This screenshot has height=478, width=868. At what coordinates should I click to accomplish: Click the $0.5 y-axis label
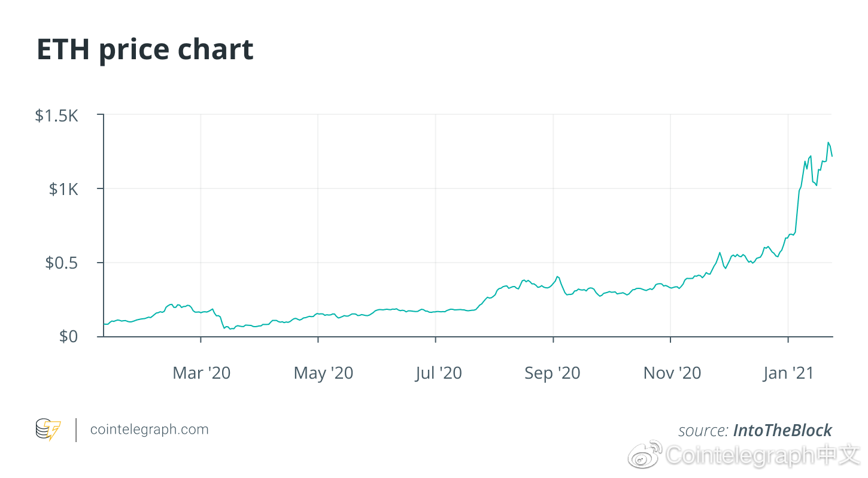click(62, 263)
